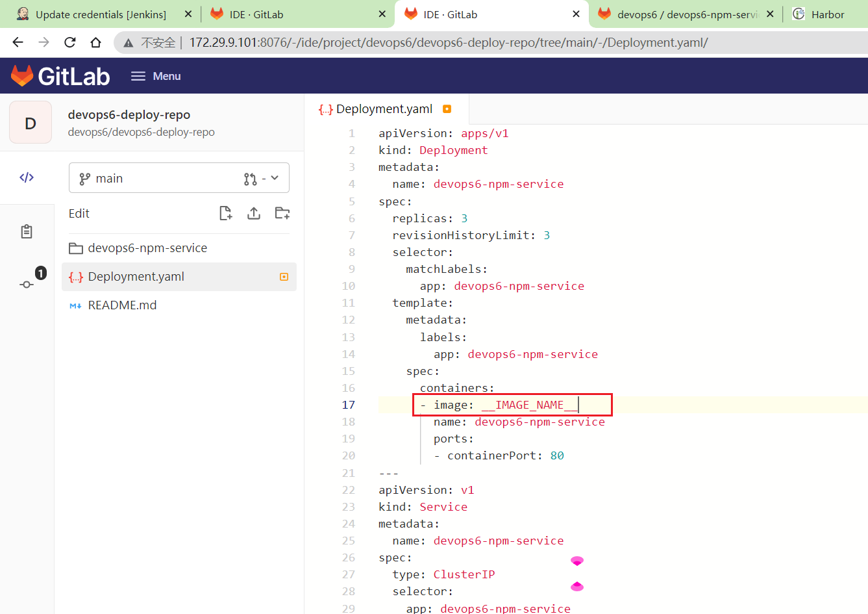This screenshot has height=614, width=868.
Task: Click 'replicas: 3' on line 6
Action: pos(430,218)
